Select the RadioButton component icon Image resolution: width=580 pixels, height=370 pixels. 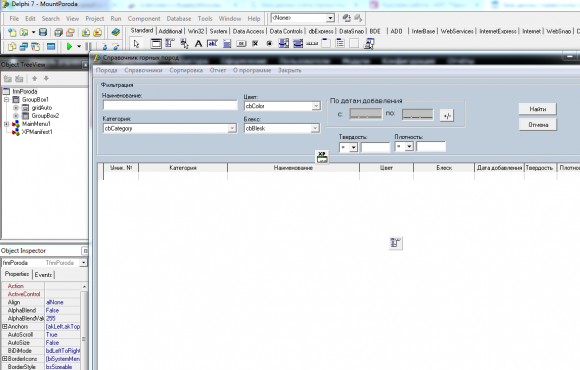click(x=269, y=44)
